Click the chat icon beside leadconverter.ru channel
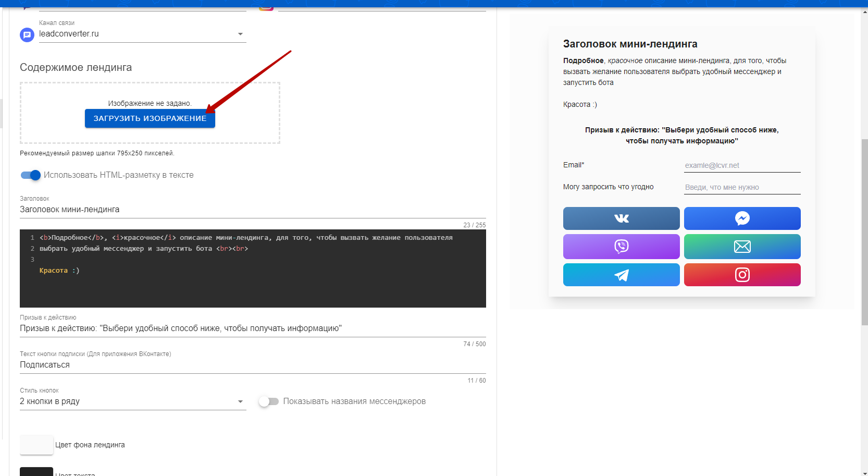 (x=27, y=35)
